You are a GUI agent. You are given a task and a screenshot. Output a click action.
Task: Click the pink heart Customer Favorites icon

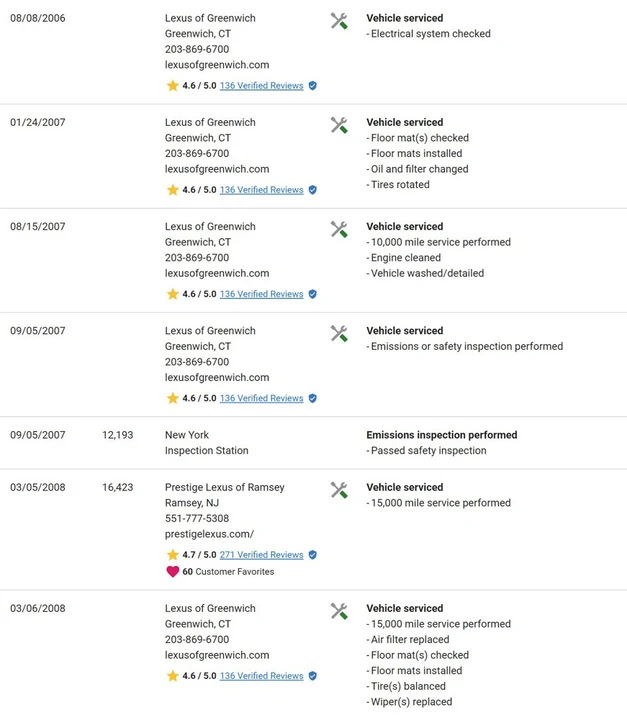(173, 572)
